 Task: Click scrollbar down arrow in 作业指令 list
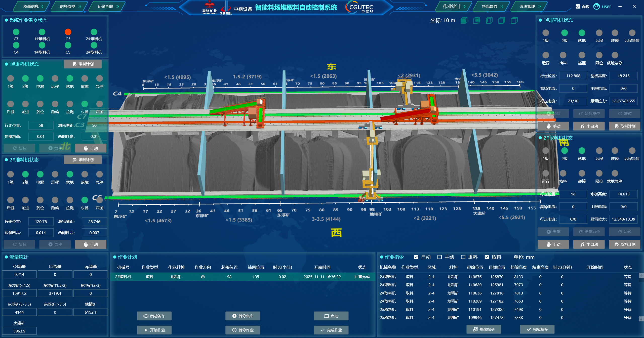pyautogui.click(x=641, y=319)
